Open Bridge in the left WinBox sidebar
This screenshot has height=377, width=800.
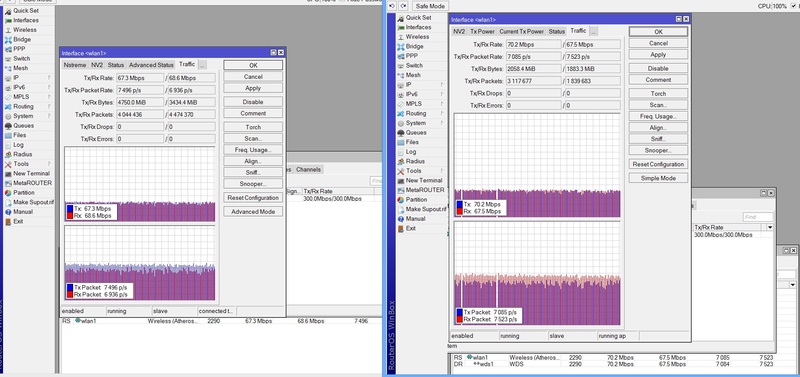coord(22,39)
